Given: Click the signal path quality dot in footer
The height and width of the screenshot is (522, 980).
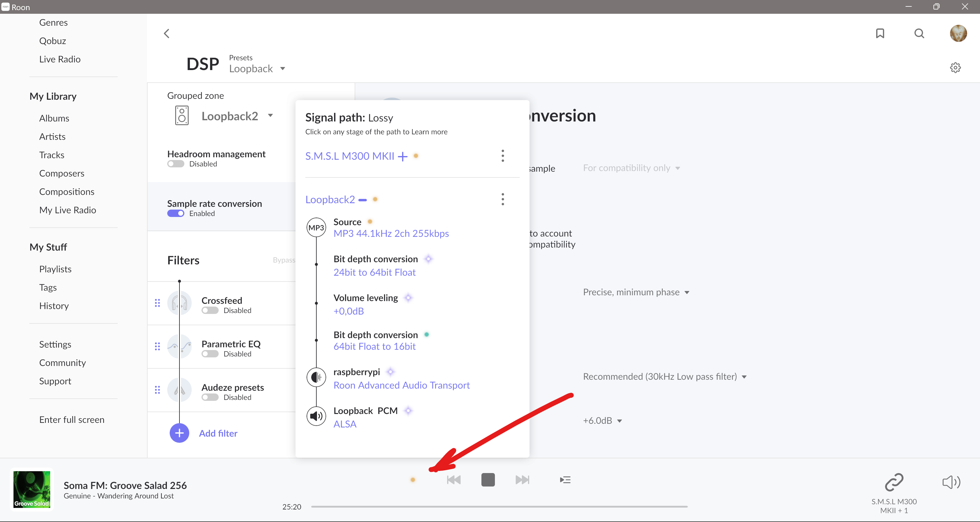Looking at the screenshot, I should (x=413, y=480).
